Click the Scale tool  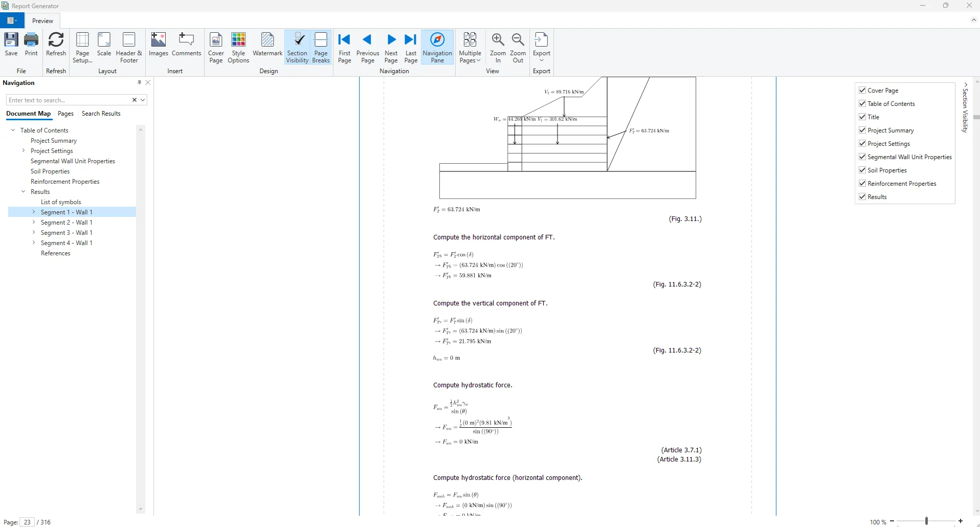point(104,45)
